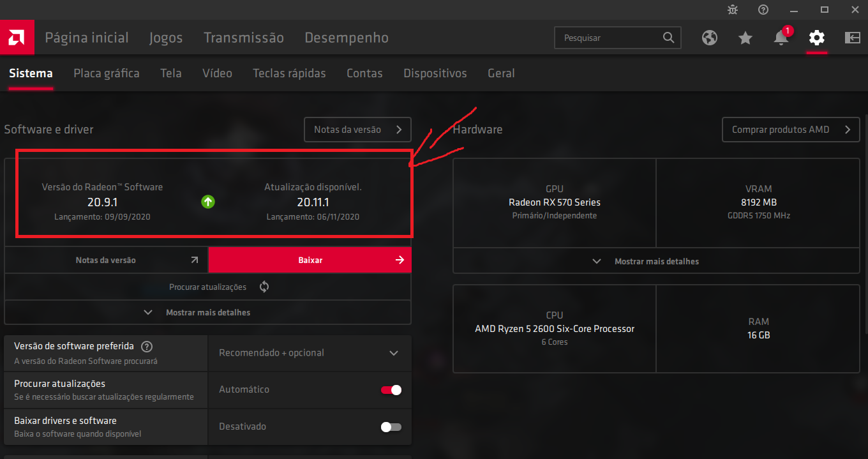
Task: Expand Mostrar mais detalhes under GPU hardware
Action: 656,261
